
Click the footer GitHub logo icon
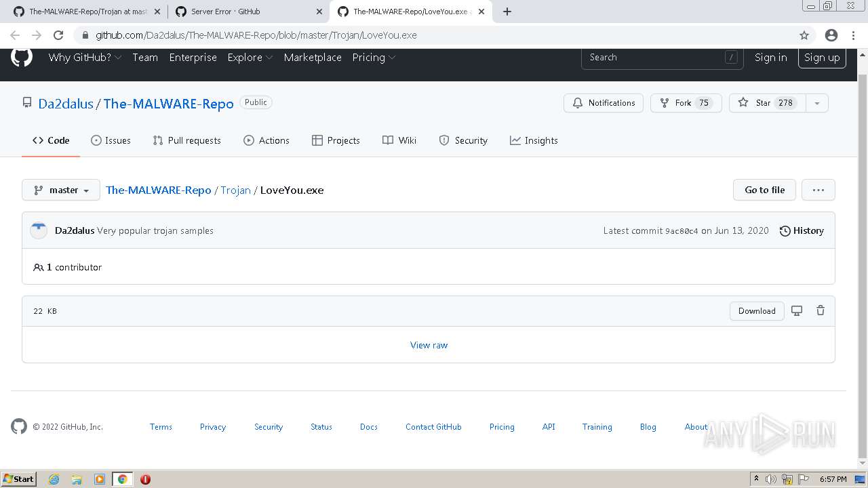[x=19, y=426]
